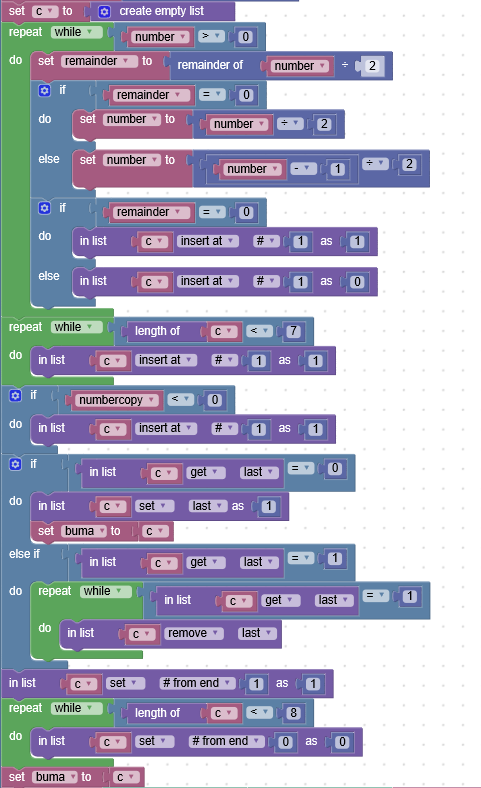This screenshot has height=788, width=481.
Task: Edit the 'as 0' value in the else insert block
Action: (357, 282)
